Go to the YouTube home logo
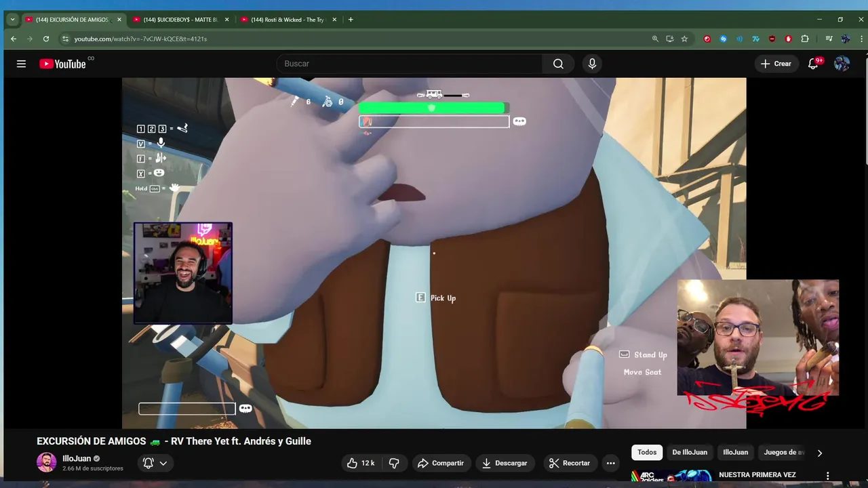This screenshot has width=868, height=488. (62, 64)
